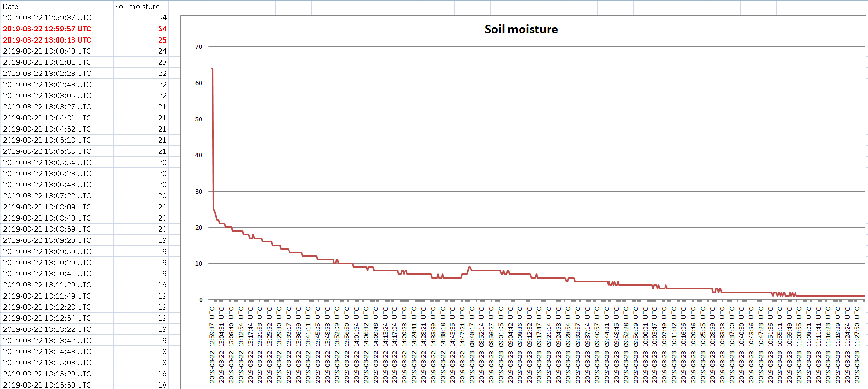Click the date cell 2019-03-22 13:05:54 UTC
This screenshot has width=868, height=389.
click(x=47, y=163)
